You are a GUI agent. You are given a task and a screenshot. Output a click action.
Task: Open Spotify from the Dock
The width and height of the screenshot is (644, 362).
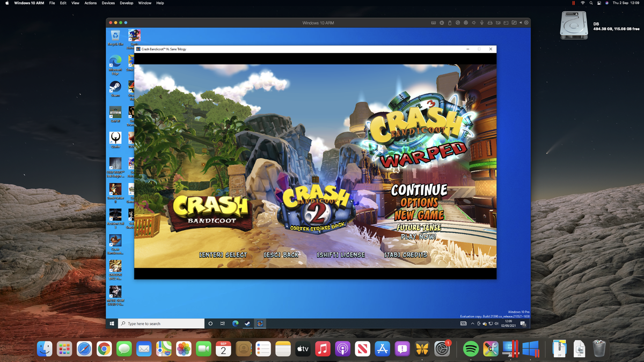pyautogui.click(x=471, y=349)
